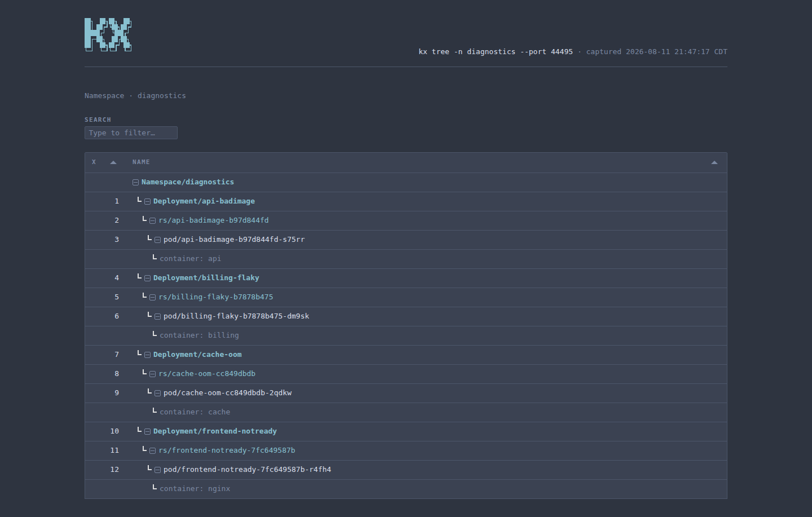Click the captured timestamp text
This screenshot has width=812, height=517.
657,52
